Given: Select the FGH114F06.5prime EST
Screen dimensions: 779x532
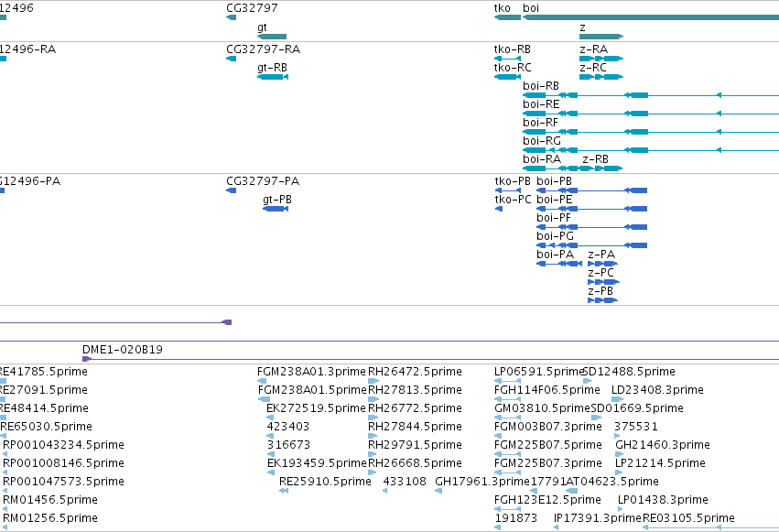Looking at the screenshot, I should pyautogui.click(x=507, y=399).
